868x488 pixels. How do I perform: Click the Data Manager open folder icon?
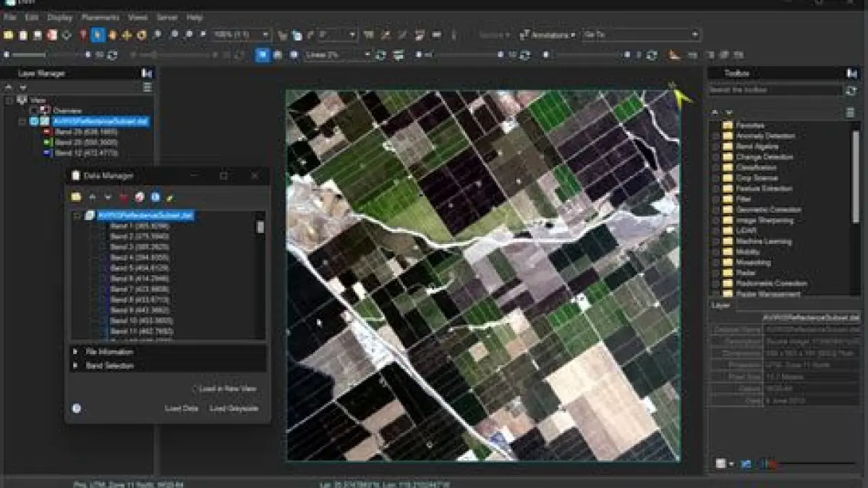pos(76,197)
